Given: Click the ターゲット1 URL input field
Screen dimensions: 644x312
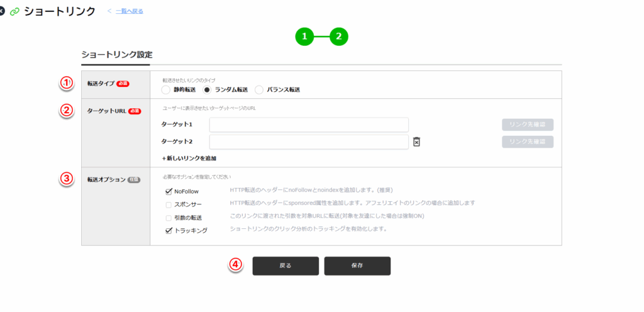Looking at the screenshot, I should (309, 125).
